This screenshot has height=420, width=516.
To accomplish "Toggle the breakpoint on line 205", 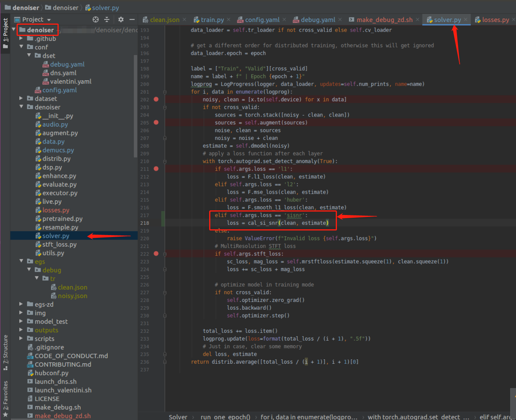I will (156, 122).
